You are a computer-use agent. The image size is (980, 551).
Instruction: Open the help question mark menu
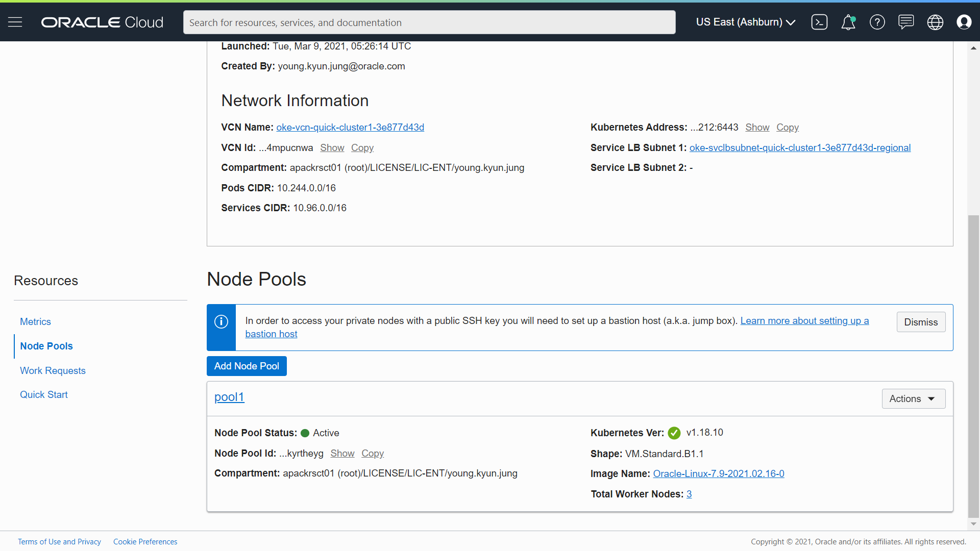coord(877,22)
